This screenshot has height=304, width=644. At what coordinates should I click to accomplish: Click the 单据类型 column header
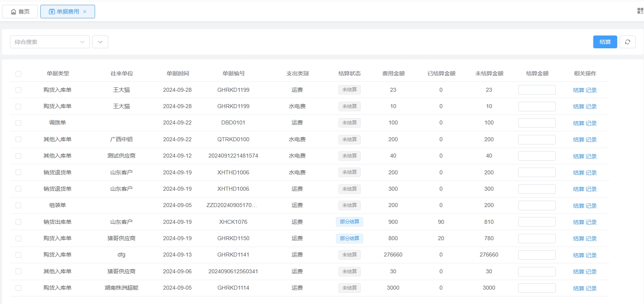58,73
